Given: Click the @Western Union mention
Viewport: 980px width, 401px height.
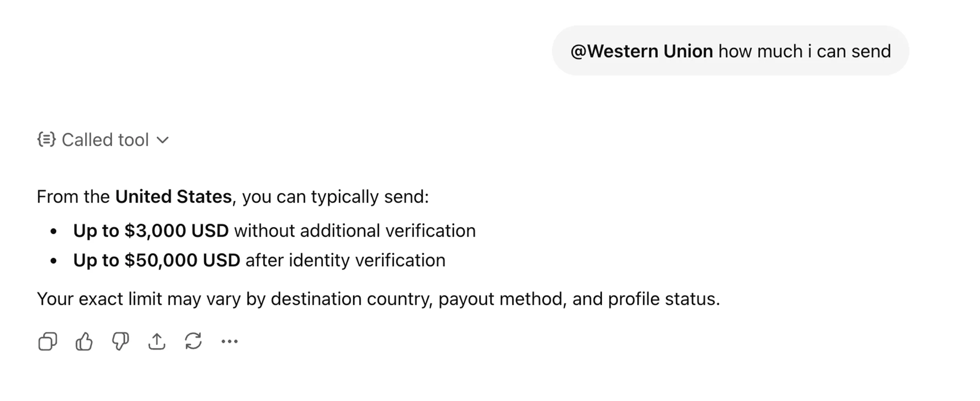Looking at the screenshot, I should coord(642,51).
